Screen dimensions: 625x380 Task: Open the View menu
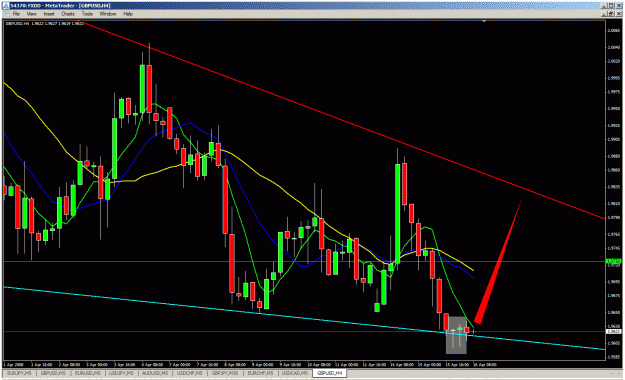click(31, 14)
